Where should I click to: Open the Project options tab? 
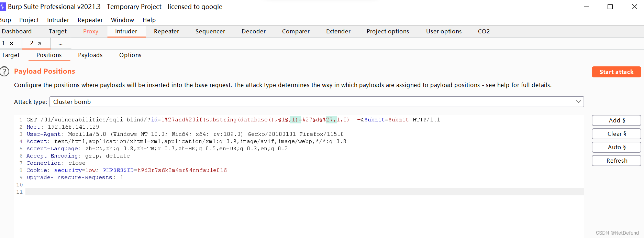(388, 31)
